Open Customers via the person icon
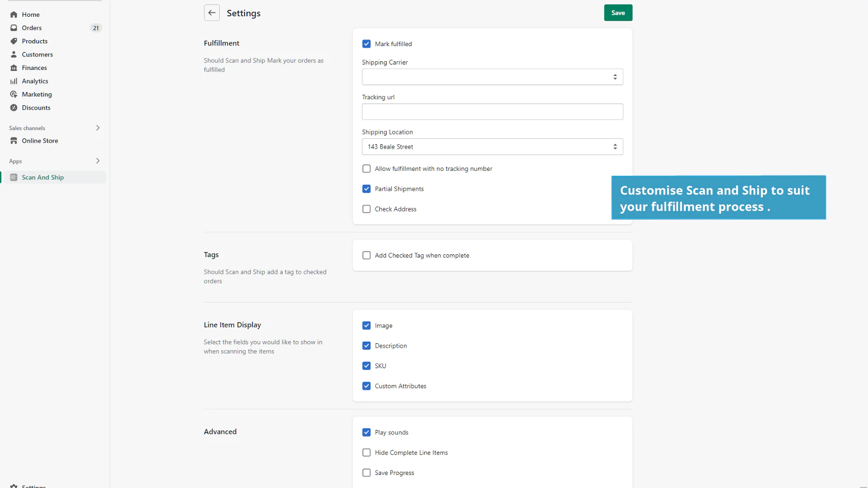Screen dimensions: 868x488 coord(14,54)
